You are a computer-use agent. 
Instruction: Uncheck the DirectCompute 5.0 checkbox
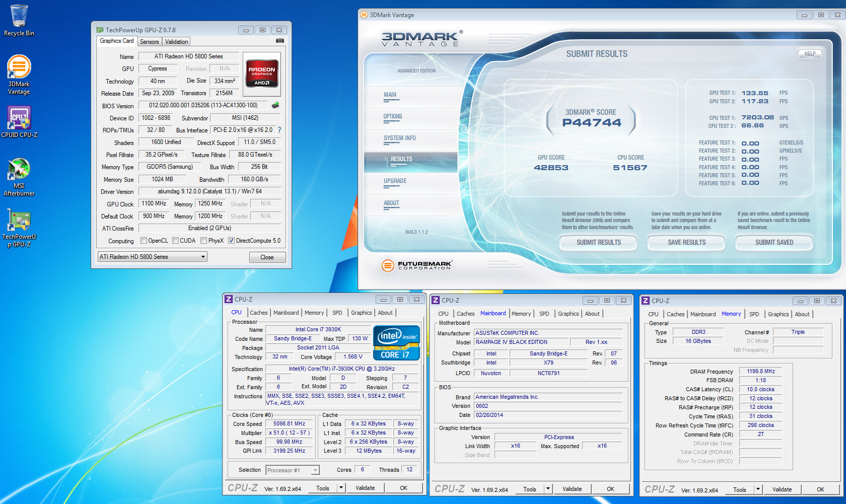pos(232,241)
